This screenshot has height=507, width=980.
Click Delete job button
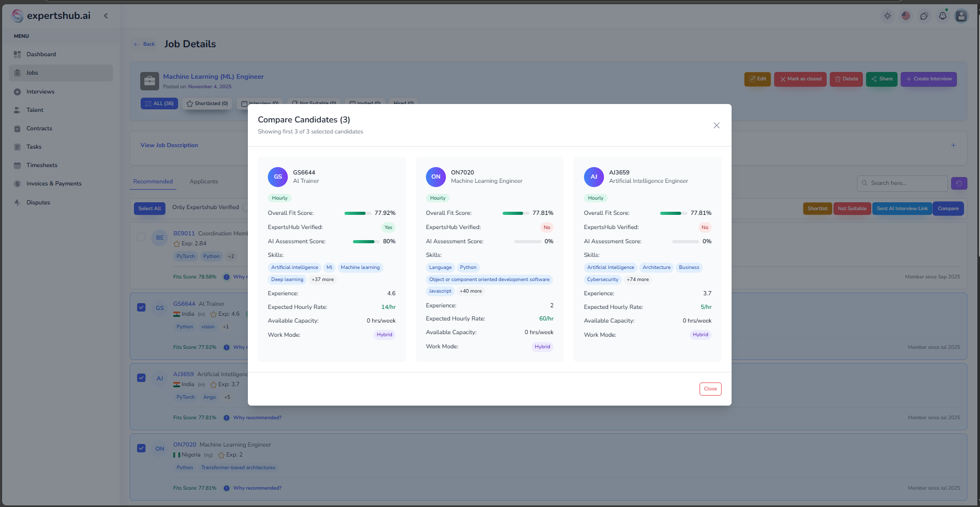click(846, 79)
